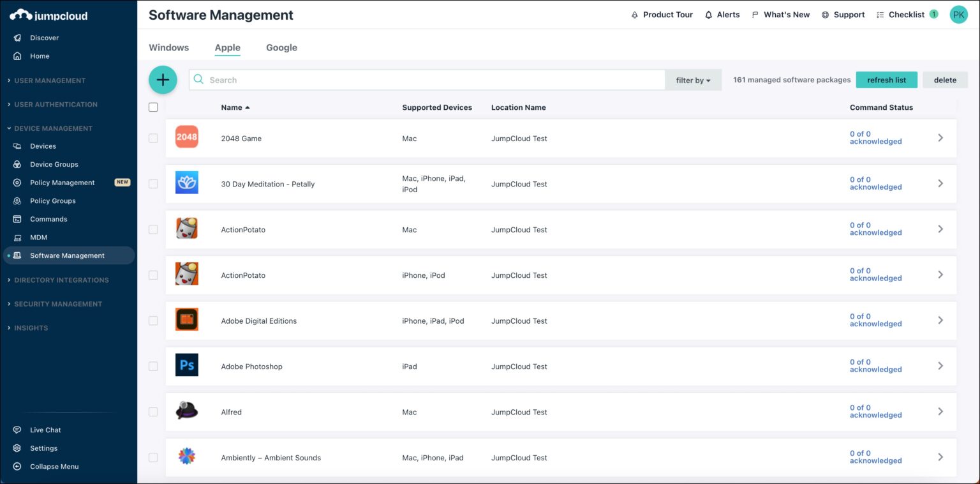Click the refresh list button

(x=886, y=80)
